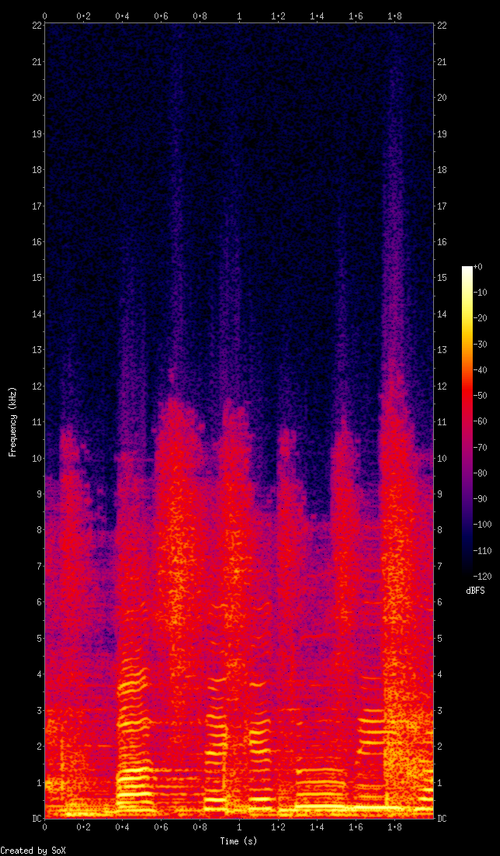Click the "-70" color scale label
The image size is (500, 856).
coord(482,448)
